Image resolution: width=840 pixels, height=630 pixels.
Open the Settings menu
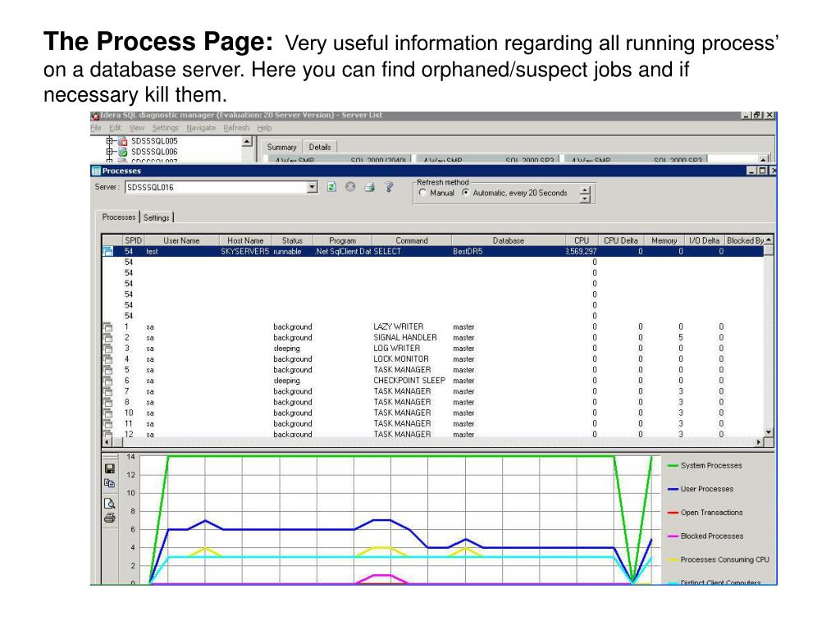tap(165, 128)
